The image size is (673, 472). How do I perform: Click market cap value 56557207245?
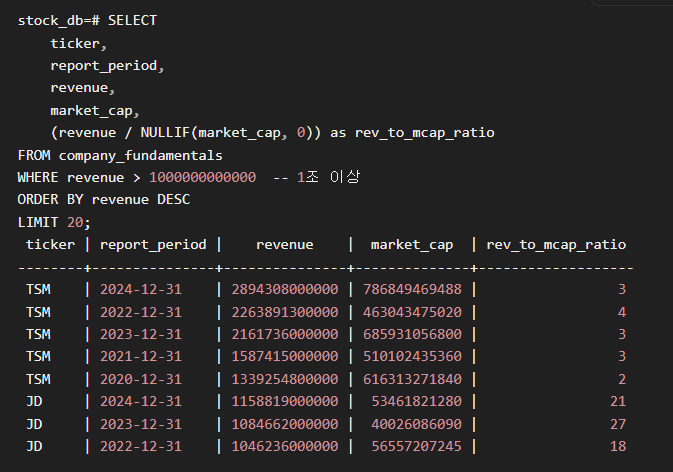click(x=416, y=447)
